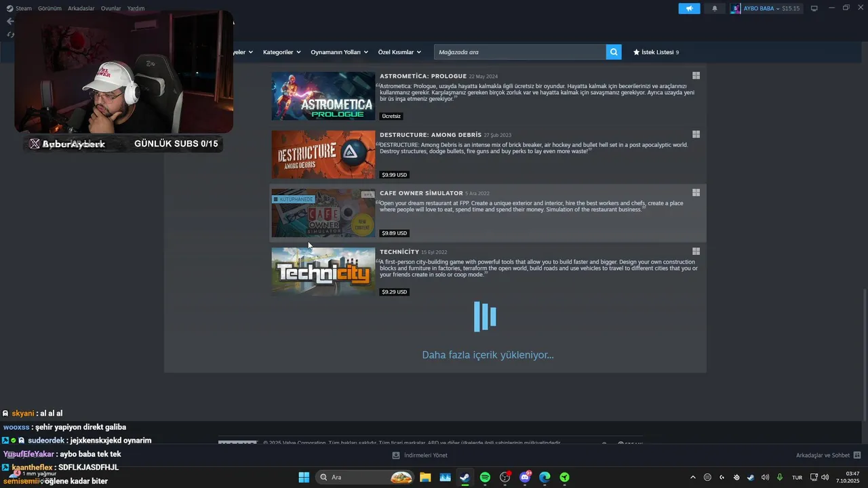The width and height of the screenshot is (868, 488).
Task: Show hidden system tray icons
Action: pyautogui.click(x=692, y=477)
